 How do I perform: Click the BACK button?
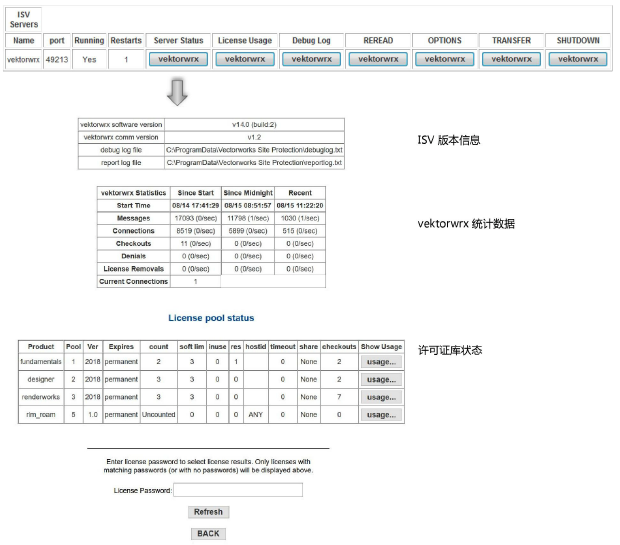coord(208,534)
